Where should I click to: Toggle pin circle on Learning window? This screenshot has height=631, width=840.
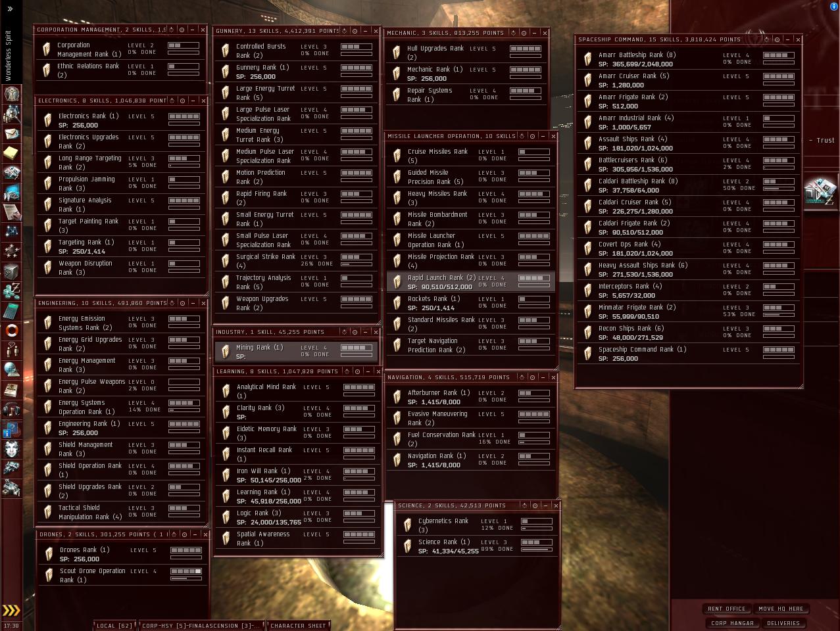pyautogui.click(x=357, y=371)
